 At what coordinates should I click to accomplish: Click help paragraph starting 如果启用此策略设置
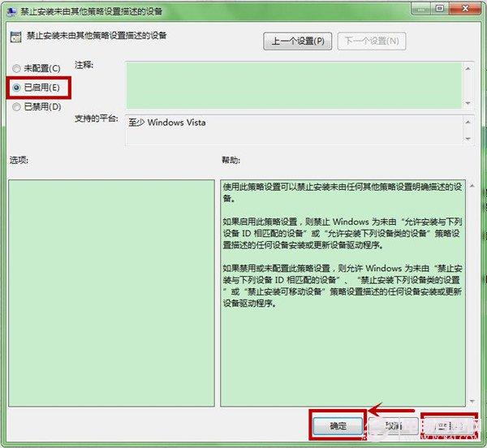pos(343,233)
